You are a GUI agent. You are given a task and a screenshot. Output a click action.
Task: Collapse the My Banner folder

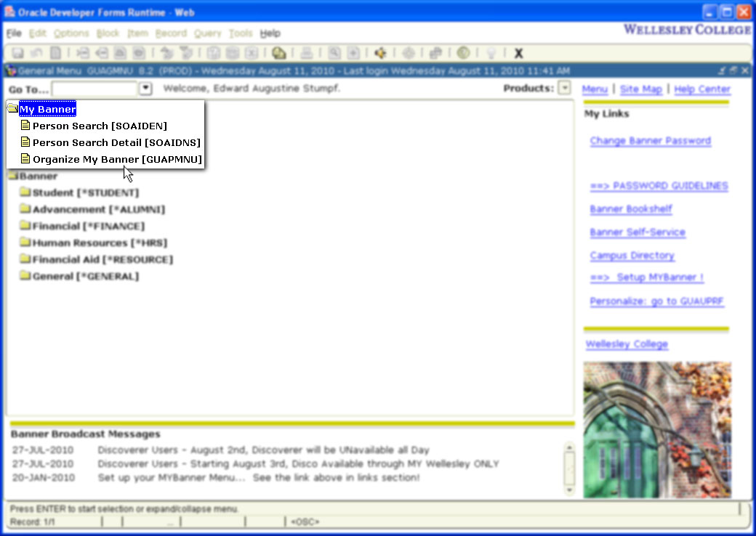[12, 109]
